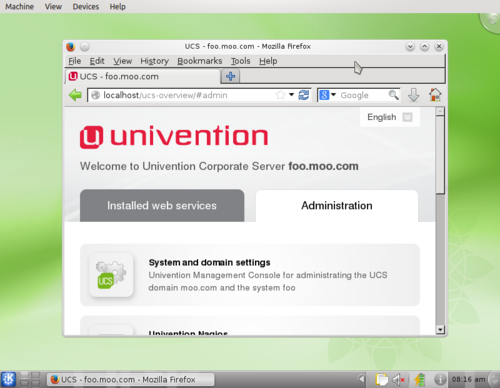Open the Tools menu

pyautogui.click(x=240, y=61)
